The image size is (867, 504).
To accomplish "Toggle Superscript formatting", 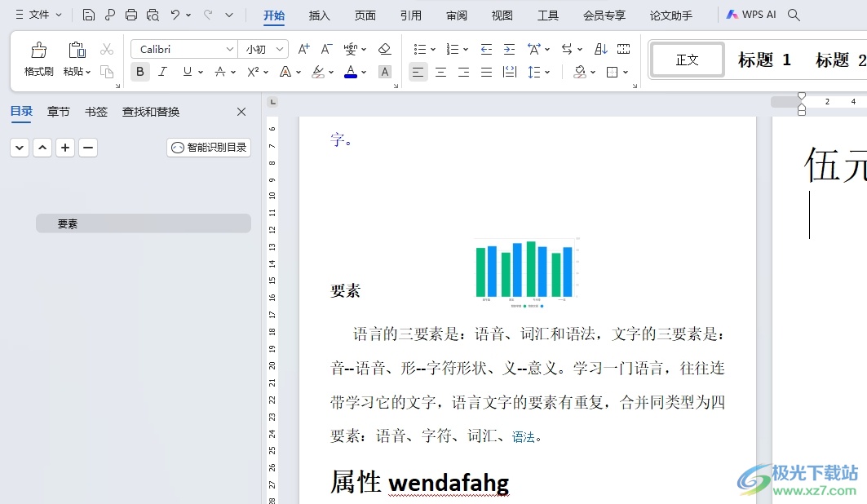I will pyautogui.click(x=253, y=72).
